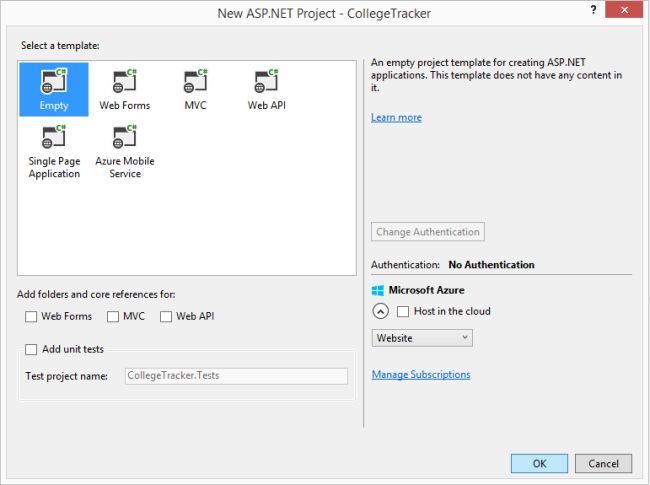Cancel the new project dialog
Viewport: 650px width, 485px height.
click(603, 463)
